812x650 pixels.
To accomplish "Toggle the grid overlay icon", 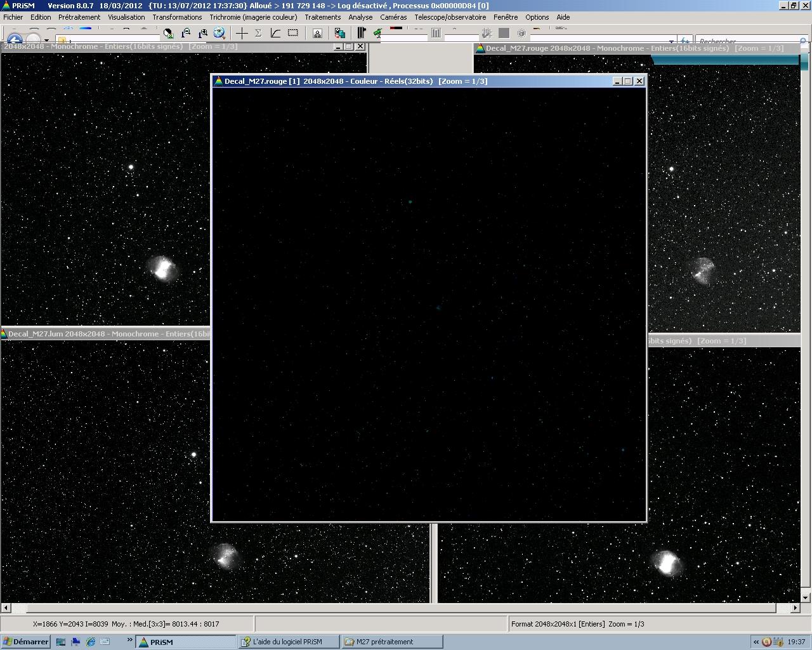I will (487, 33).
